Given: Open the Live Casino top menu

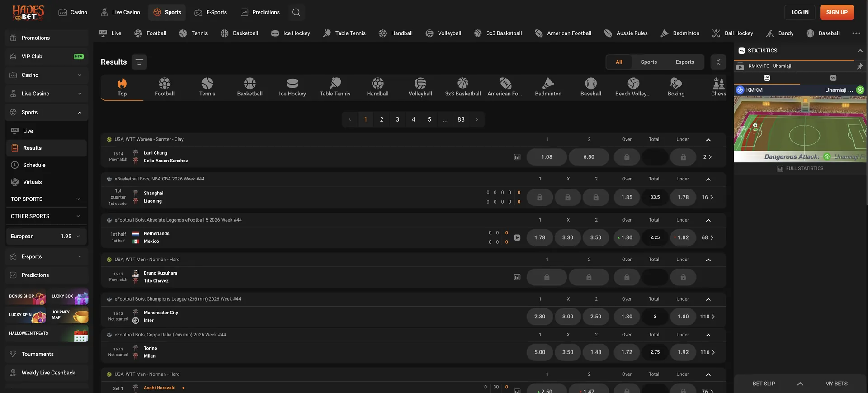Looking at the screenshot, I should pyautogui.click(x=120, y=12).
